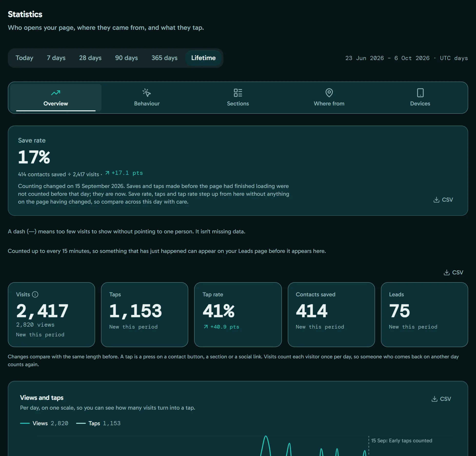Click the date range 23 Jun 2026 – 6 Oct 2026
Image resolution: width=476 pixels, height=456 pixels.
(x=387, y=58)
